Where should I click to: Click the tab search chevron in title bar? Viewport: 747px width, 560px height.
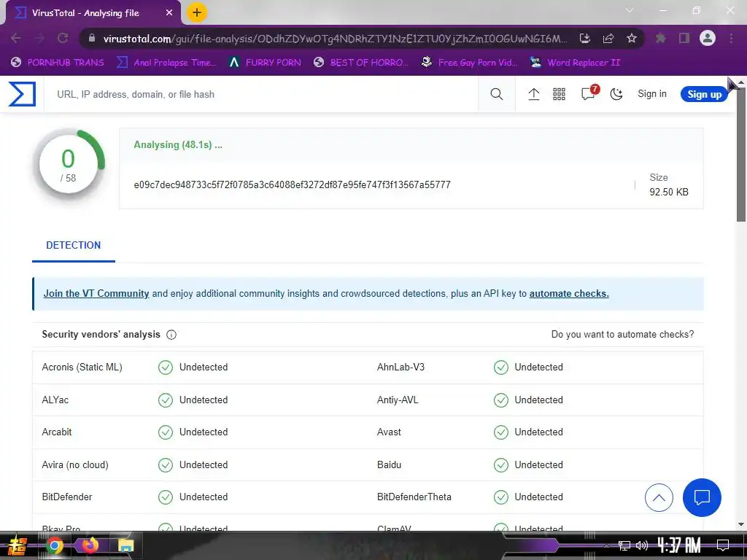pyautogui.click(x=630, y=10)
